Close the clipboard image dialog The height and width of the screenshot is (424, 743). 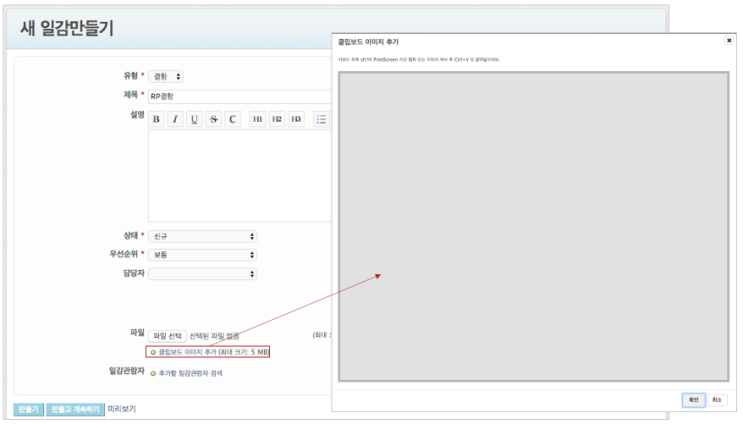click(729, 41)
